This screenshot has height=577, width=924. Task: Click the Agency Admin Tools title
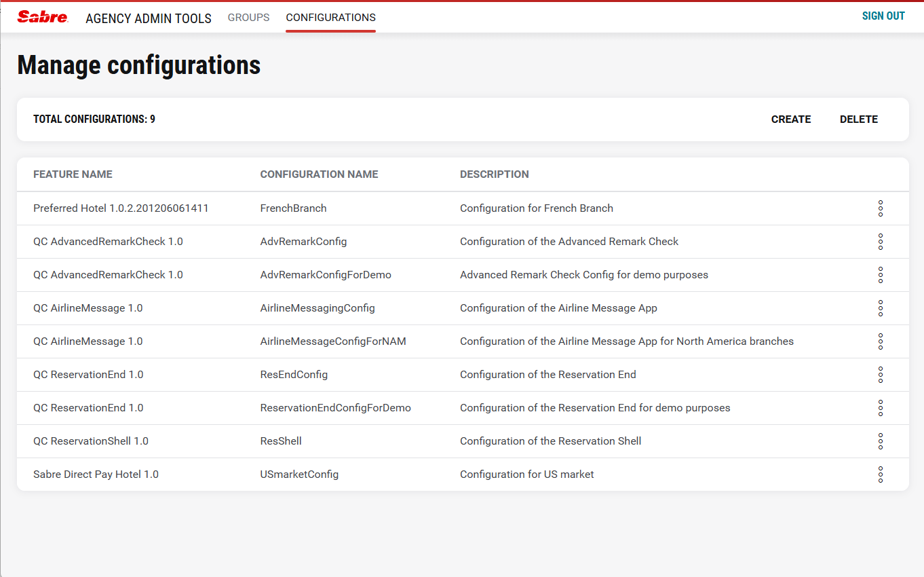(149, 18)
